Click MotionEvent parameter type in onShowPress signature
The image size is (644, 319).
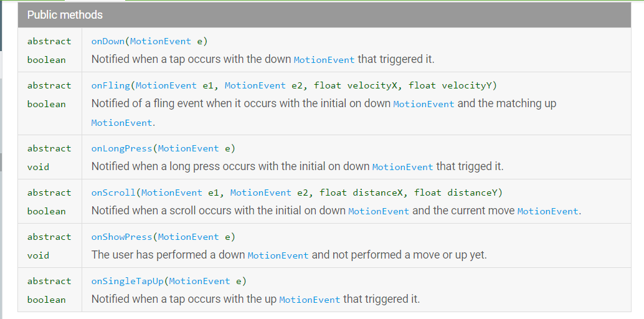tap(188, 237)
